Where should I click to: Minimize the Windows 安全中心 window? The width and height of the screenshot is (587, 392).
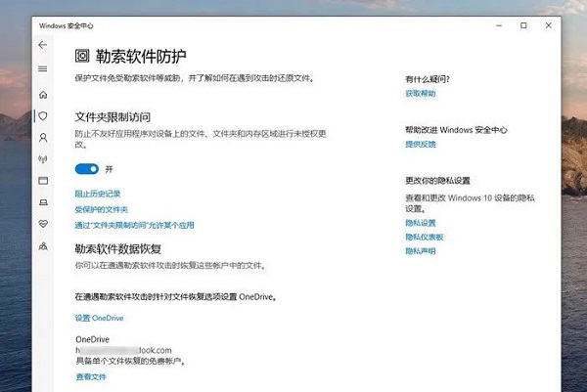pyautogui.click(x=499, y=25)
